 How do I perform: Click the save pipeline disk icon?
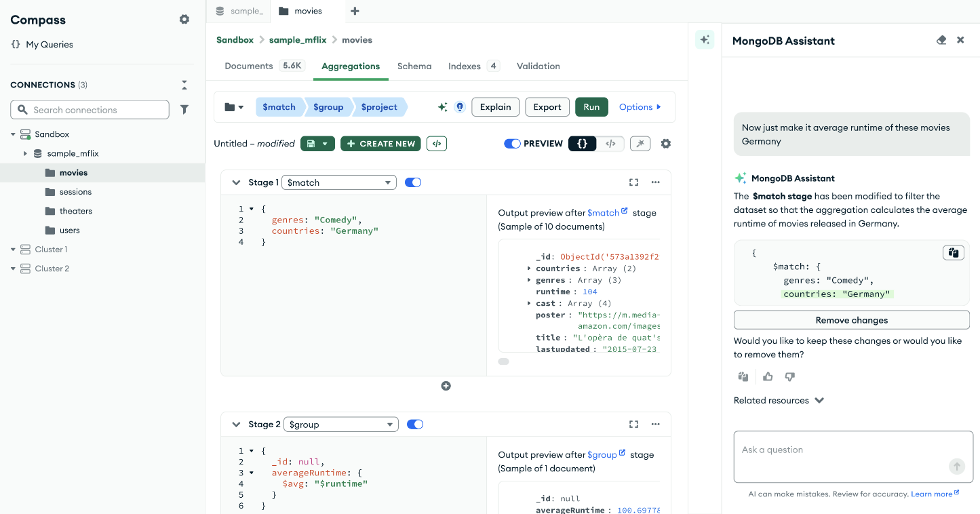pyautogui.click(x=311, y=144)
